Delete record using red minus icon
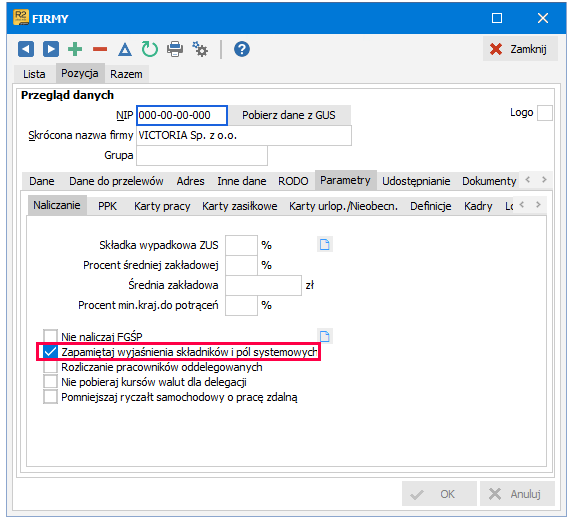Image resolution: width=575 pixels, height=521 pixels. (x=100, y=49)
